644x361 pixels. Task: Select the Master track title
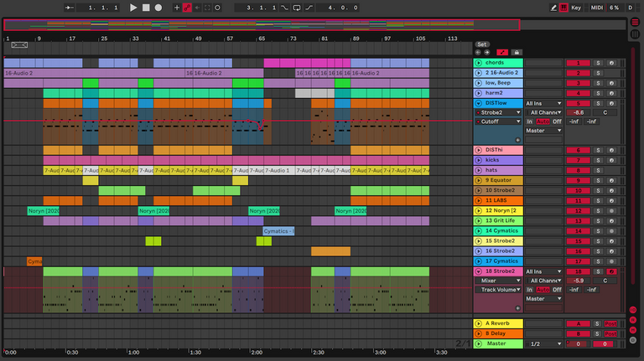pyautogui.click(x=496, y=343)
